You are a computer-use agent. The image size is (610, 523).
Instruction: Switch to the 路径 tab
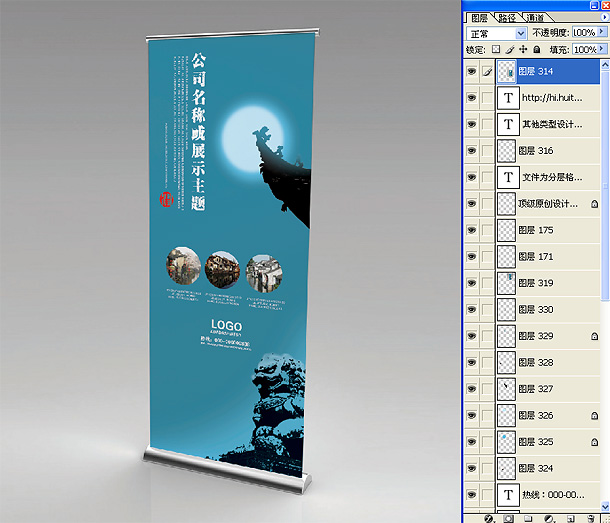point(507,18)
